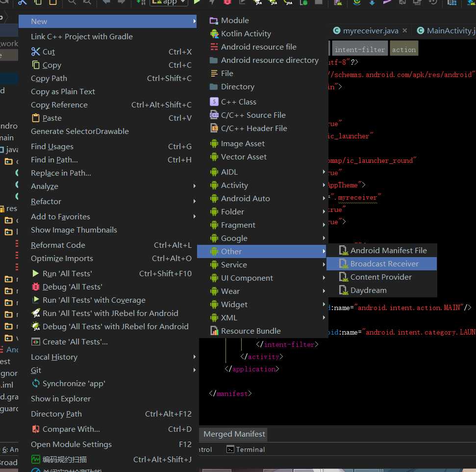The width and height of the screenshot is (476, 472).
Task: Expand the Refactor submenu arrow
Action: tap(194, 201)
